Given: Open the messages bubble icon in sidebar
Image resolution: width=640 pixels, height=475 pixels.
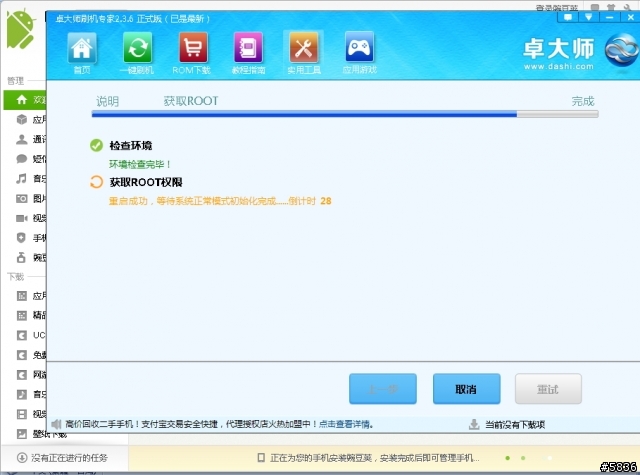Looking at the screenshot, I should tap(21, 159).
